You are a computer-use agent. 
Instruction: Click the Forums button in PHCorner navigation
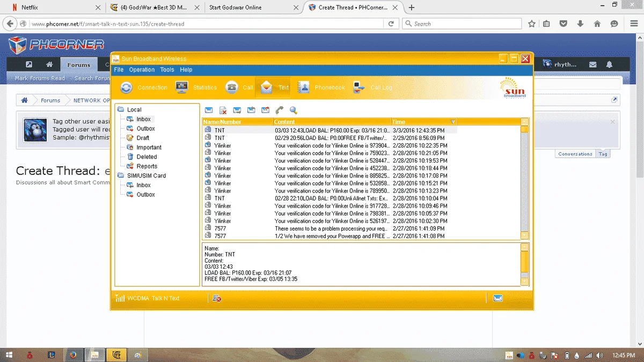(79, 65)
